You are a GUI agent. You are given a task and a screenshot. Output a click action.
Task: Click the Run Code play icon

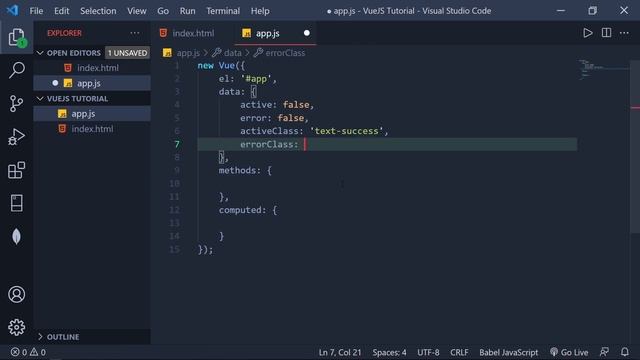tap(587, 33)
